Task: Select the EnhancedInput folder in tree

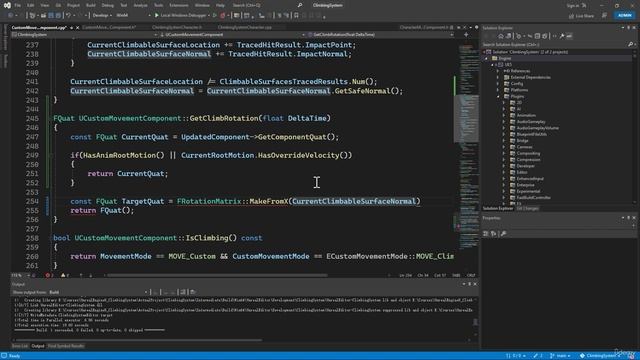Action: pos(530,178)
